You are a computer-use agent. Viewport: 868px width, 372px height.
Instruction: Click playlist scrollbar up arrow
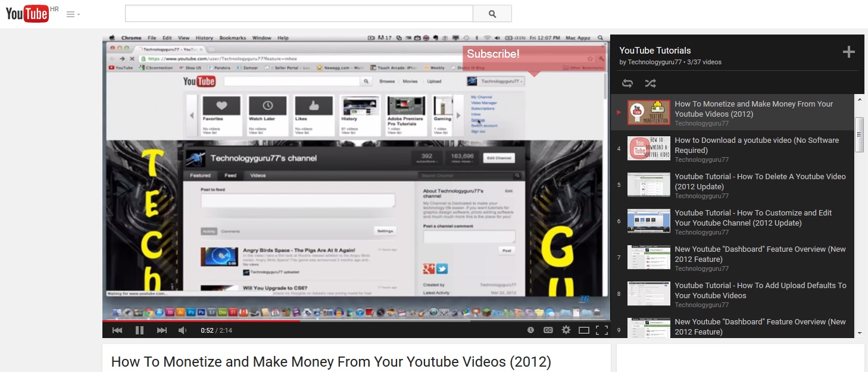click(859, 99)
